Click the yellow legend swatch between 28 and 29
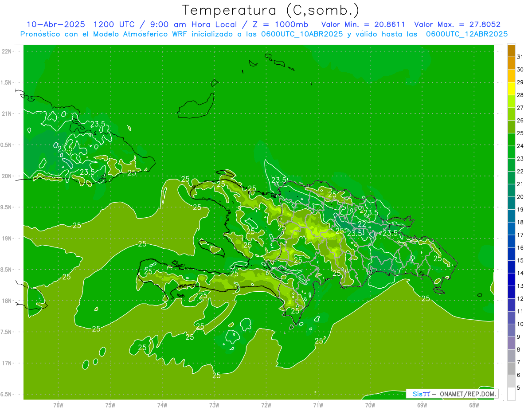The height and width of the screenshot is (411, 532). (511, 89)
